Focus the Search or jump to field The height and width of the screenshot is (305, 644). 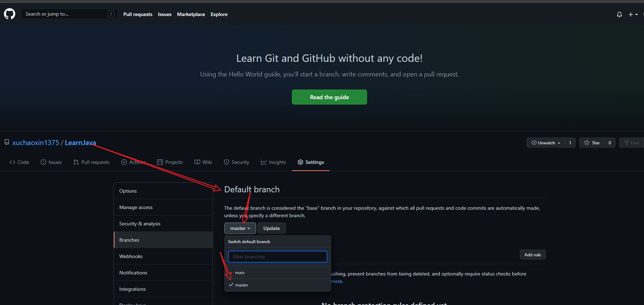point(69,14)
